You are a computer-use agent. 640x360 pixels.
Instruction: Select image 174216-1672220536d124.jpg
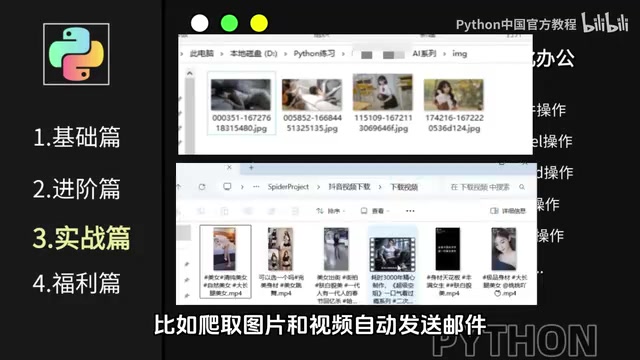[x=454, y=104]
